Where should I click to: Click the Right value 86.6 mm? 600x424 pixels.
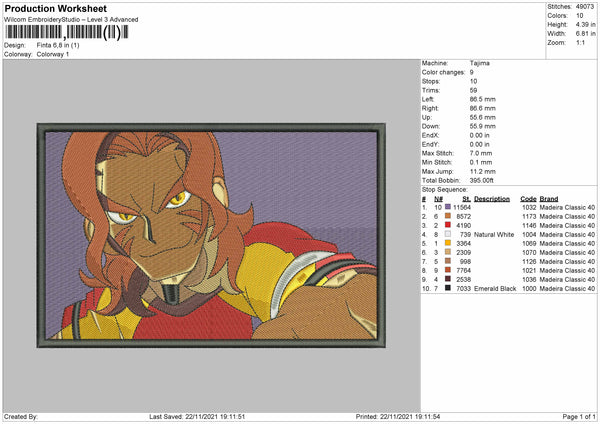(483, 108)
